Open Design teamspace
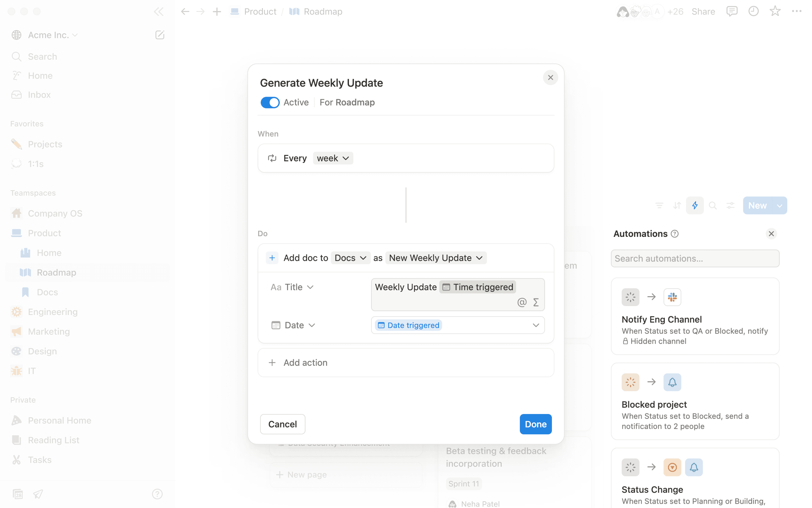The image size is (812, 508). [87, 351]
